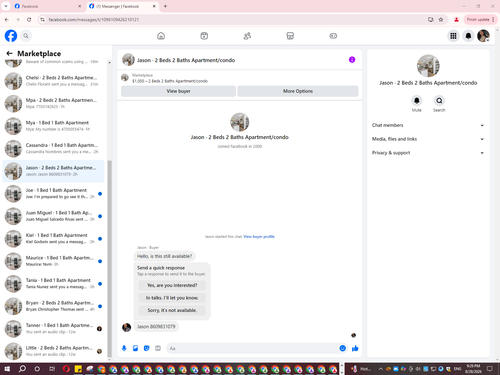500x375 pixels.
Task: Open the Joe 1 Bed 1 Bath conversation
Action: [x=53, y=193]
